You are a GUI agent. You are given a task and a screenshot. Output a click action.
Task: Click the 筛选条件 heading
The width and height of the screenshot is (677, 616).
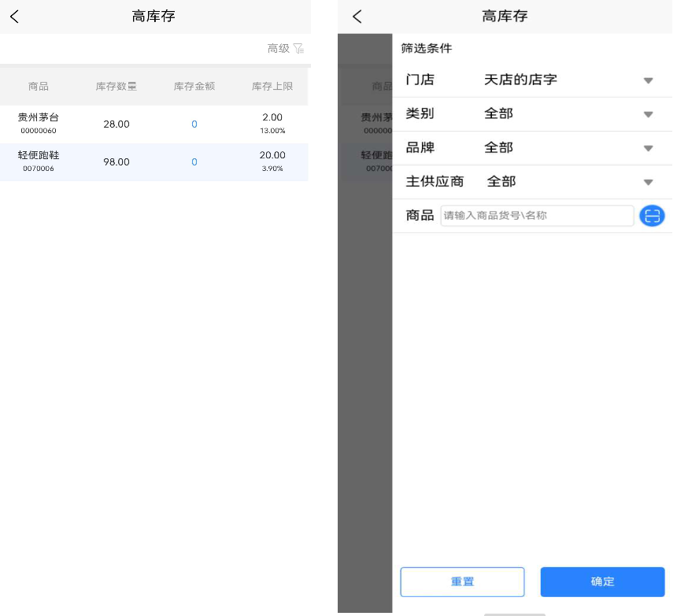(426, 48)
